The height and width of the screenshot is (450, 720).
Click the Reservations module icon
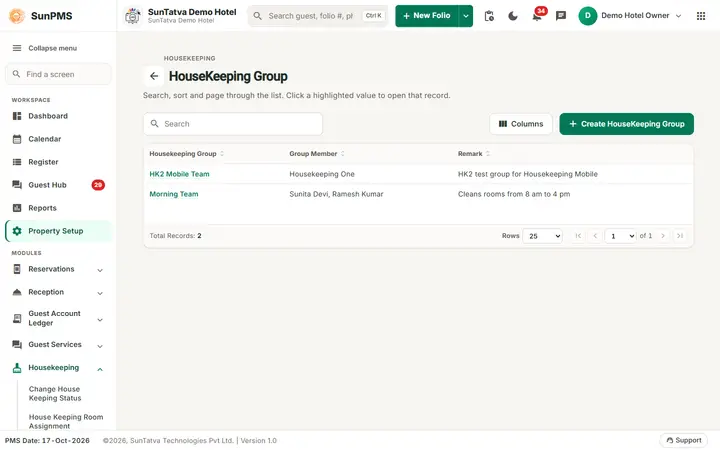pos(17,269)
